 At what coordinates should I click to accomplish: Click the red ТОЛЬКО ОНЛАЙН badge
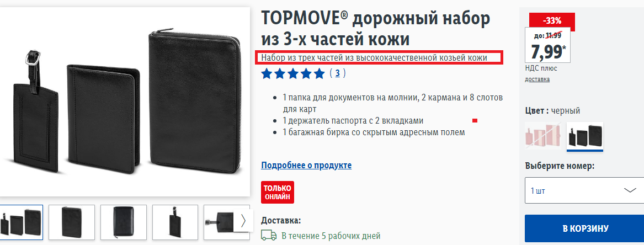coord(278,192)
